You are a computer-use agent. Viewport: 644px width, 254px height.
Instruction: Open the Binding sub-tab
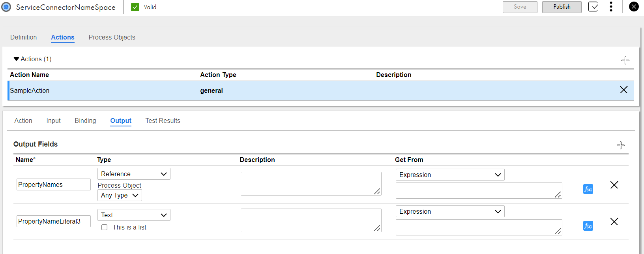click(85, 120)
